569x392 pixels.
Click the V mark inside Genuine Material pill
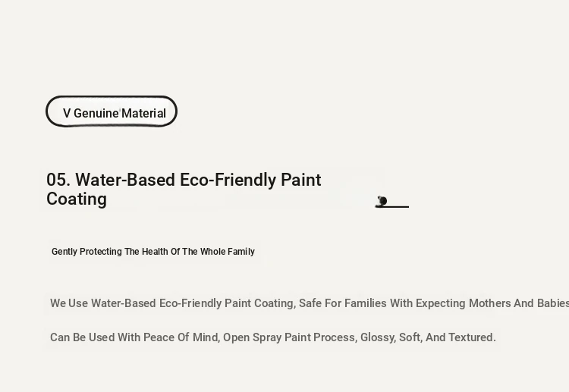click(67, 113)
